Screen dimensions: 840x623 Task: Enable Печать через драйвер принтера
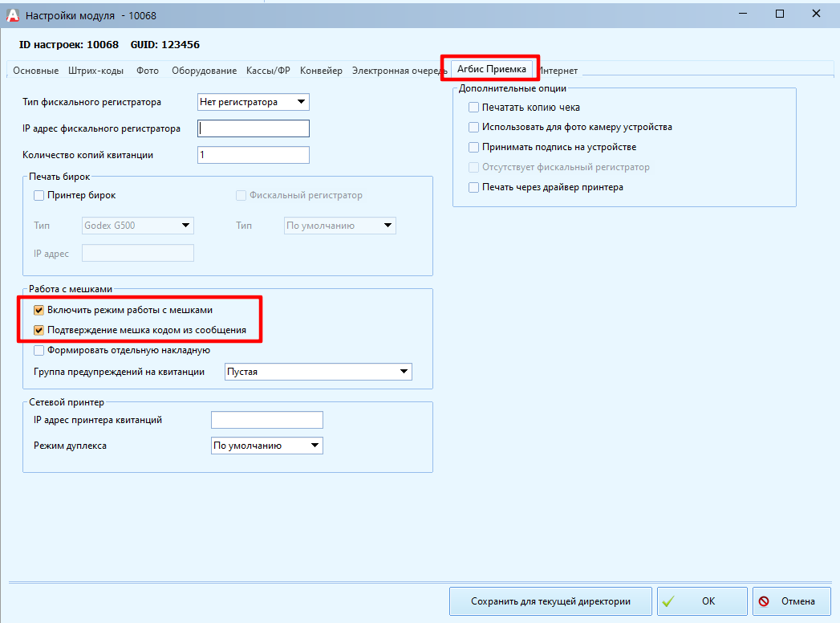pyautogui.click(x=473, y=188)
